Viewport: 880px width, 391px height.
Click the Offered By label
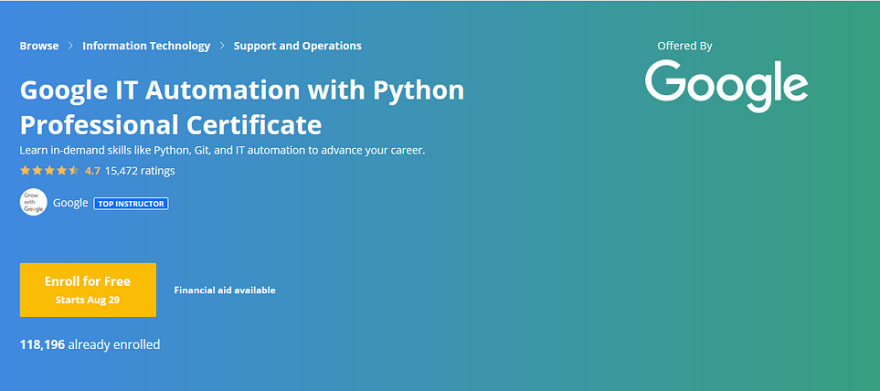click(x=685, y=47)
